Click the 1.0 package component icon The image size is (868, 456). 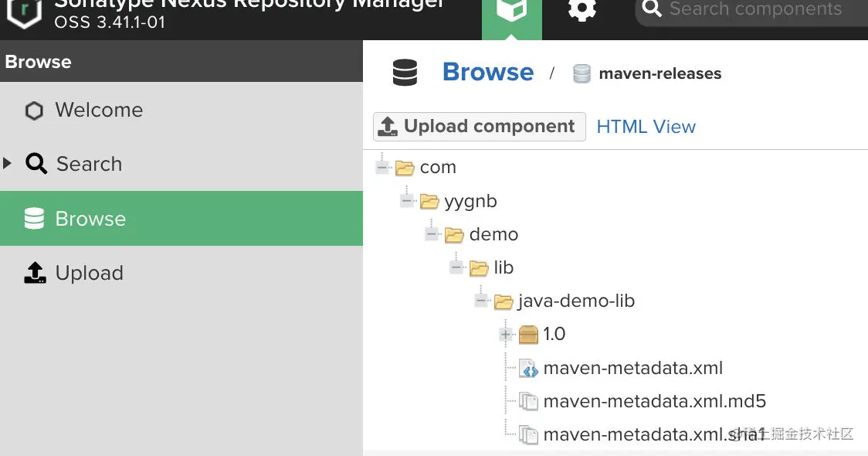[528, 335]
